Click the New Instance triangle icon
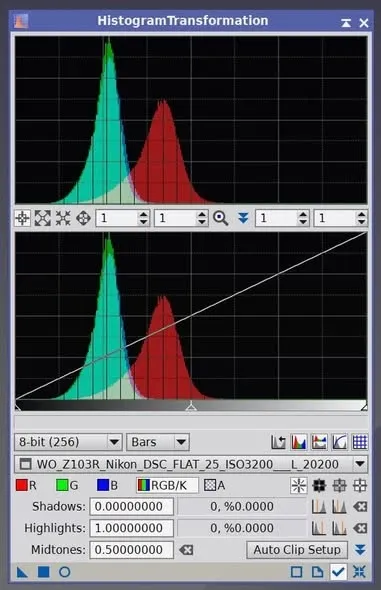This screenshot has height=590, width=381. [x=22, y=572]
